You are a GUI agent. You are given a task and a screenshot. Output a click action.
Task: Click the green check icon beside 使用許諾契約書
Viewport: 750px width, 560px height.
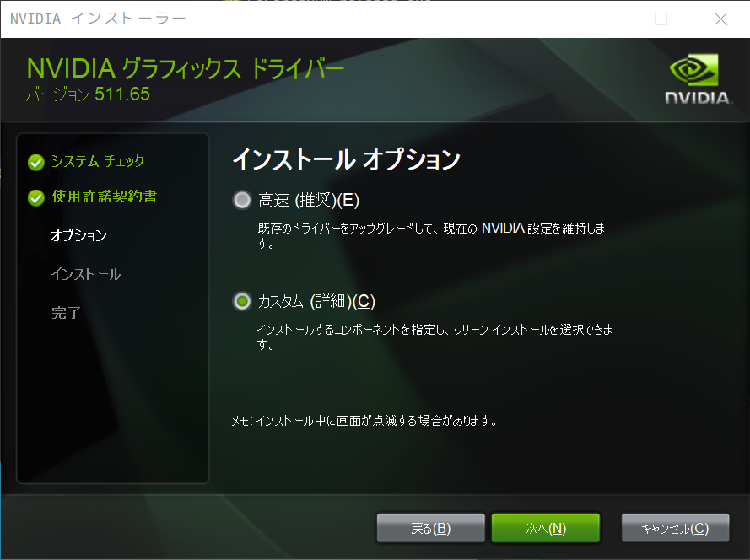36,197
